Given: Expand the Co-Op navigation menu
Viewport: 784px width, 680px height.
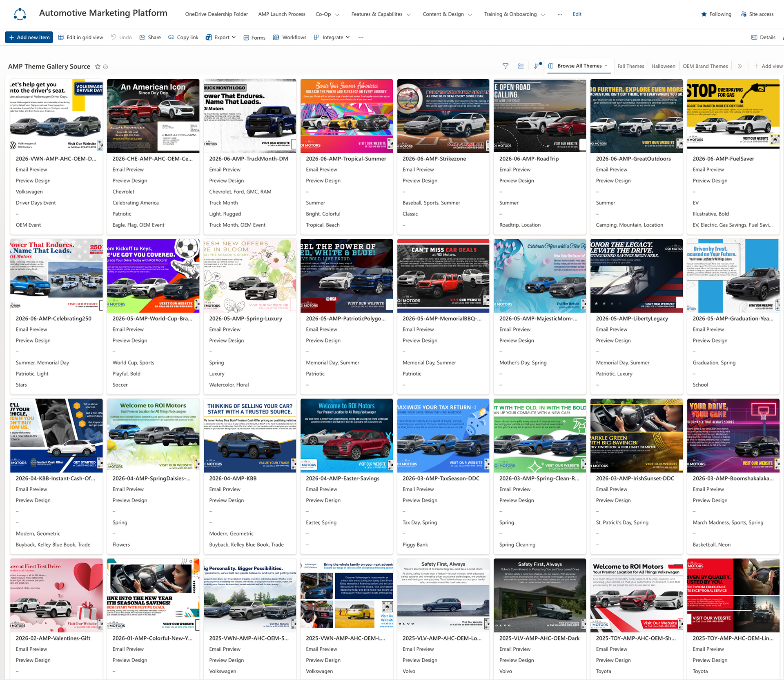Looking at the screenshot, I should [327, 14].
